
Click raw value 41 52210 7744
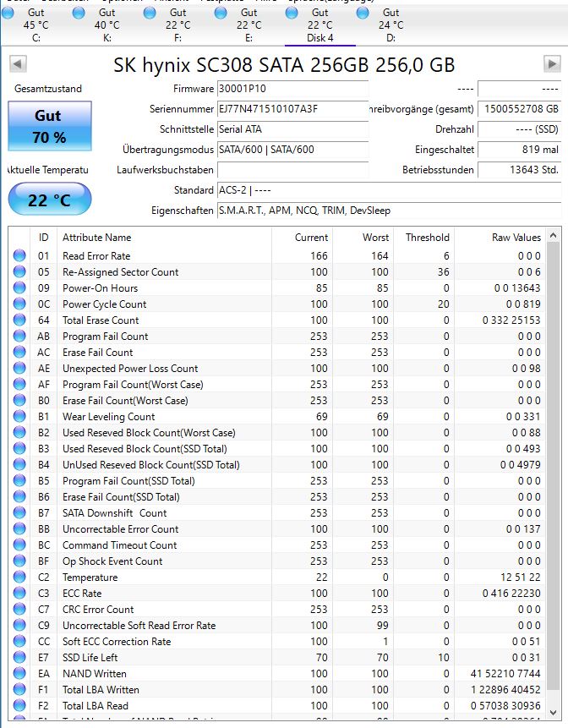pos(505,673)
